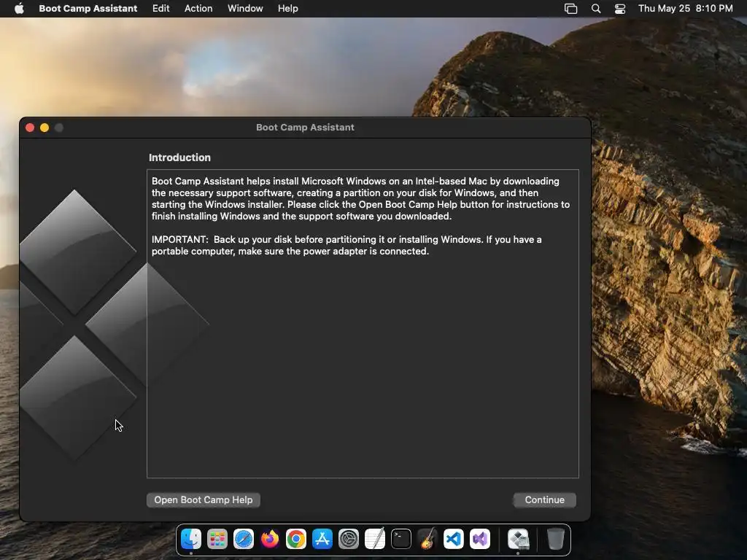Open the Boot Camp Assistant app menu
Screen dimensions: 747x560
[x=88, y=8]
